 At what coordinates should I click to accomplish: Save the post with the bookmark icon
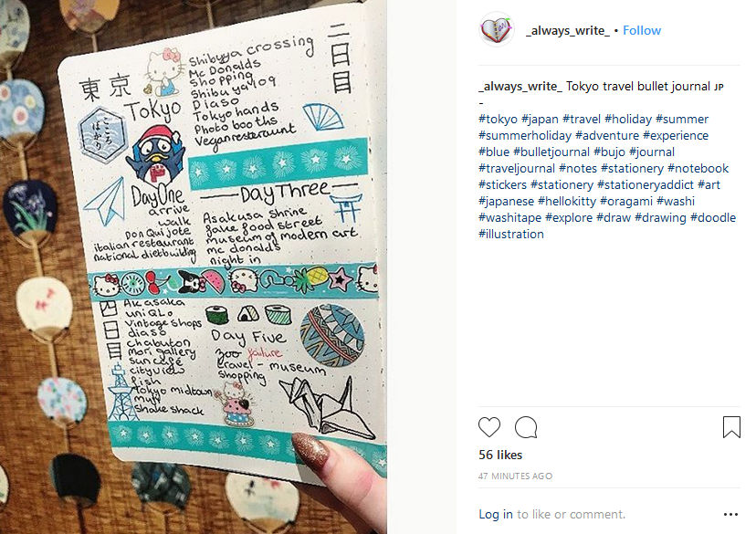tap(731, 427)
